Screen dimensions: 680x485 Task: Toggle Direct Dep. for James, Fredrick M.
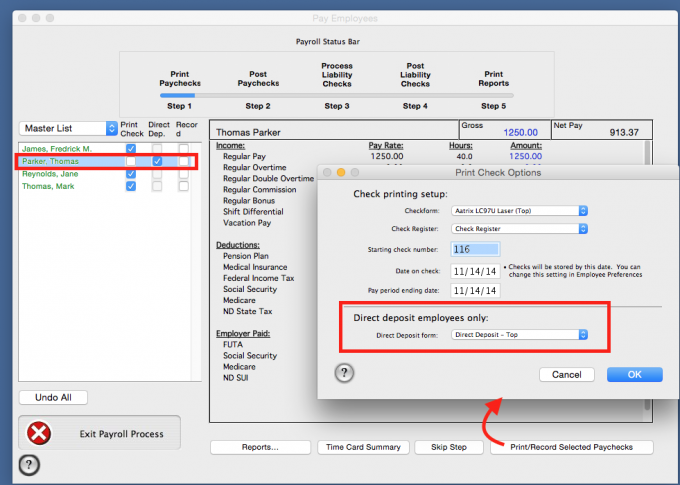(x=157, y=148)
